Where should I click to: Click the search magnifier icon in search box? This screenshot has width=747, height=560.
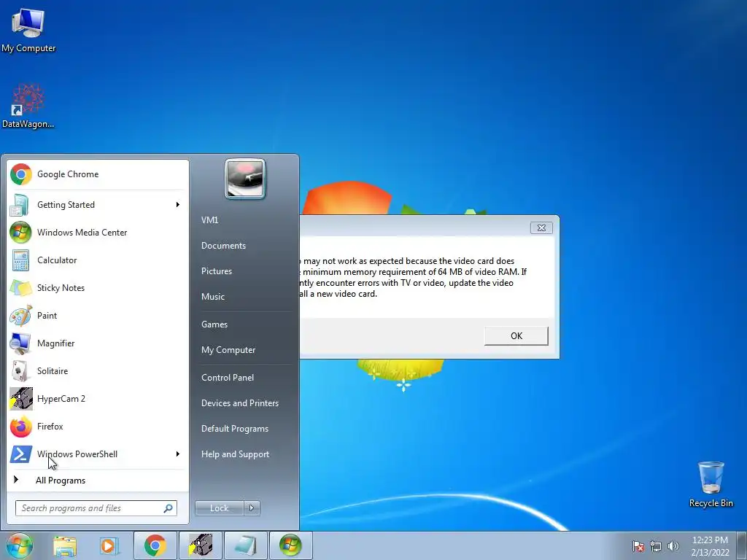[169, 508]
